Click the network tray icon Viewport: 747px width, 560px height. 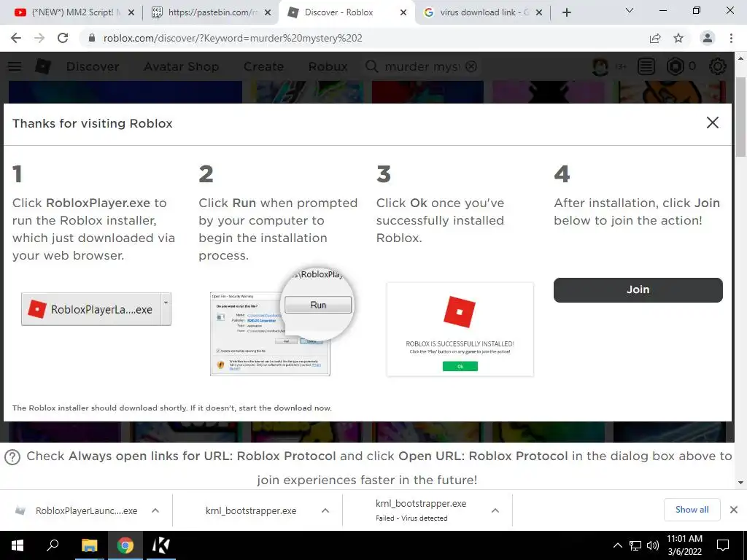pos(635,545)
